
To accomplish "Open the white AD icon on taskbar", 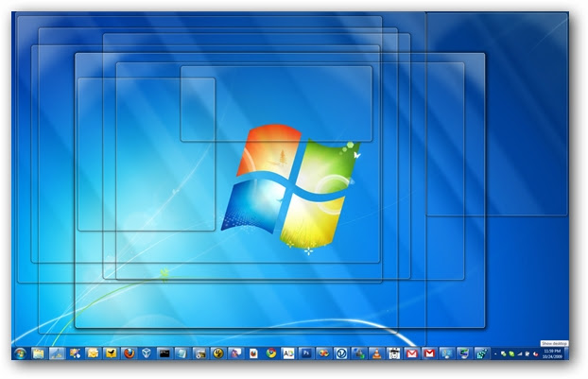I will [x=288, y=353].
